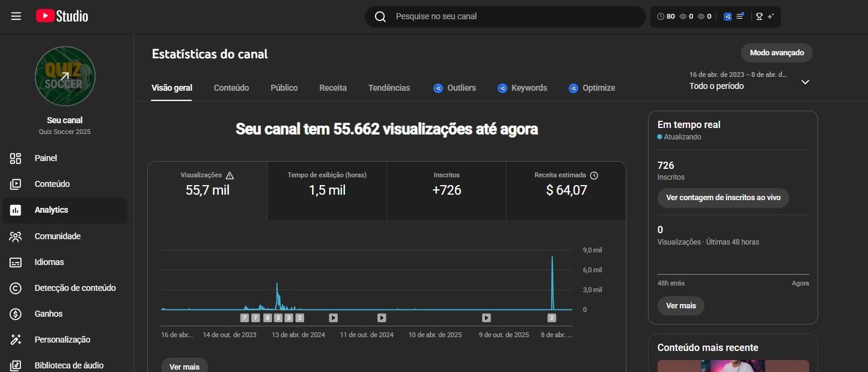Screen dimensions: 868x372
Task: Click the vidIQ icon next to Outliers
Action: pyautogui.click(x=438, y=88)
